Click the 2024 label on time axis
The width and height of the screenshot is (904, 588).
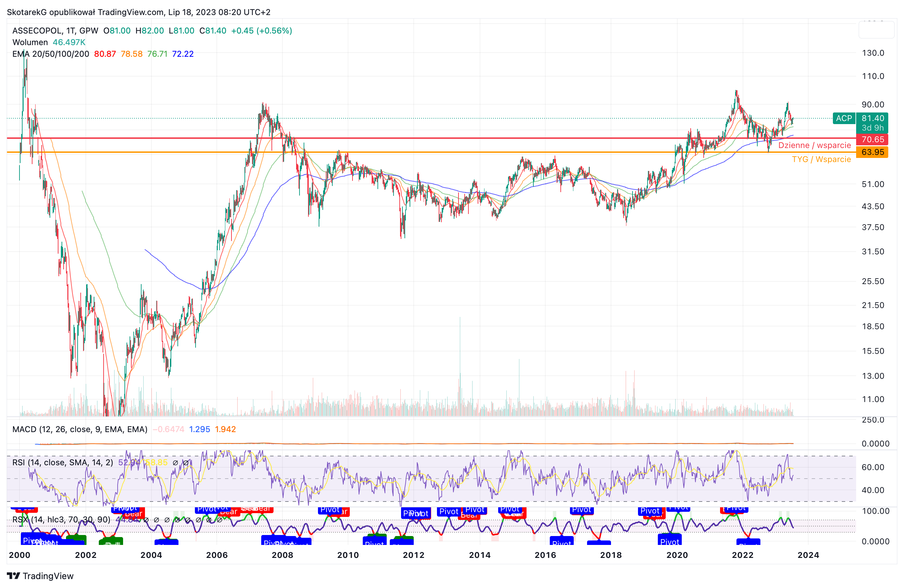[808, 555]
